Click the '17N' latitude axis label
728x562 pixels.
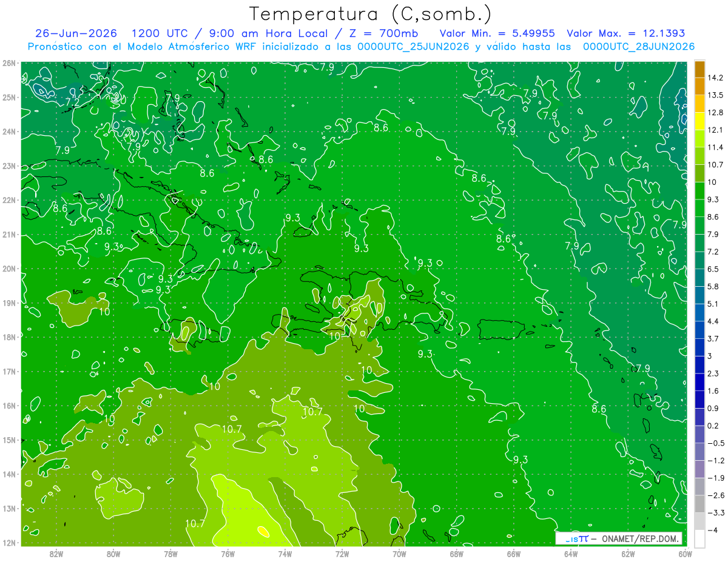pos(8,371)
